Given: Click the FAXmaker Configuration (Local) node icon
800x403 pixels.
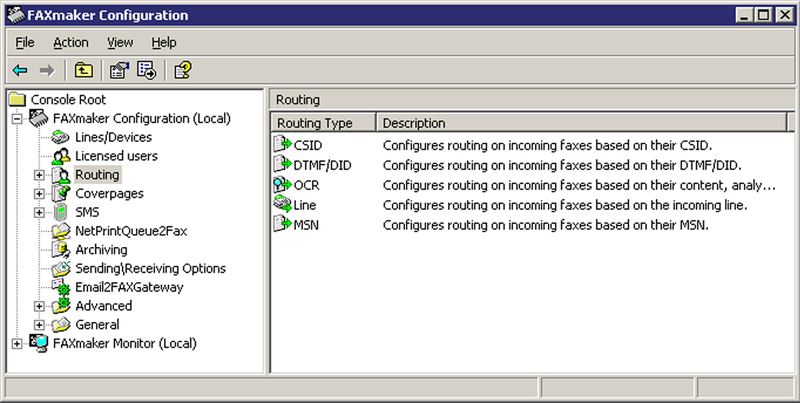Looking at the screenshot, I should 39,118.
